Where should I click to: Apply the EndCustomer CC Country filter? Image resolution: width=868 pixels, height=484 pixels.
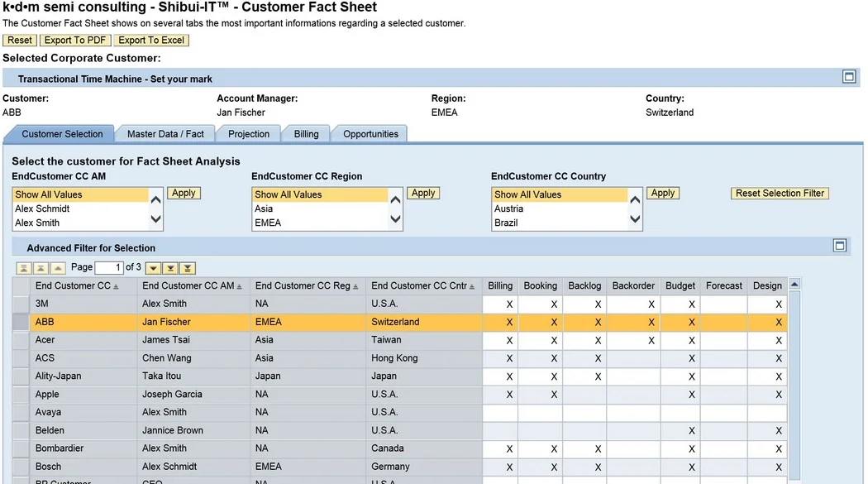[663, 194]
